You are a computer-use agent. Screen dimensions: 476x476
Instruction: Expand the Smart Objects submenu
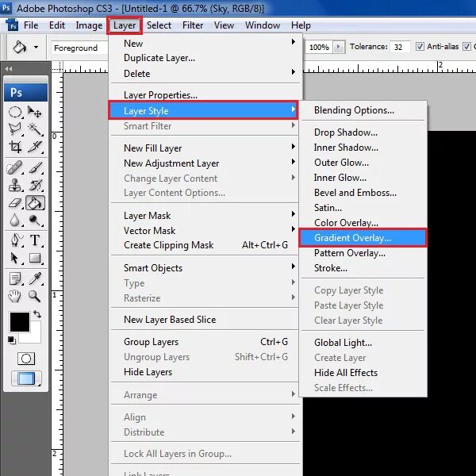[205, 268]
